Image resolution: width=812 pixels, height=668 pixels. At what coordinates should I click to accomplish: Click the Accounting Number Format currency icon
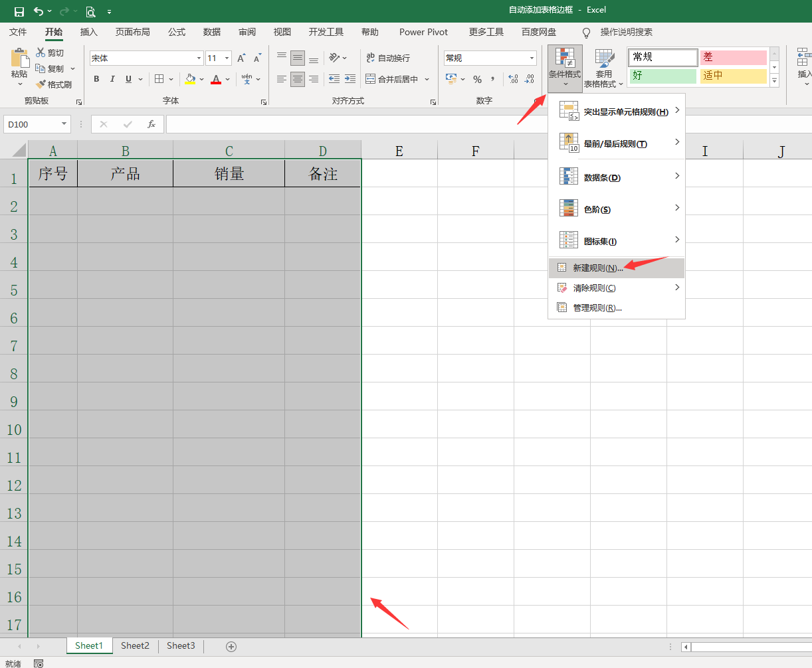[451, 79]
